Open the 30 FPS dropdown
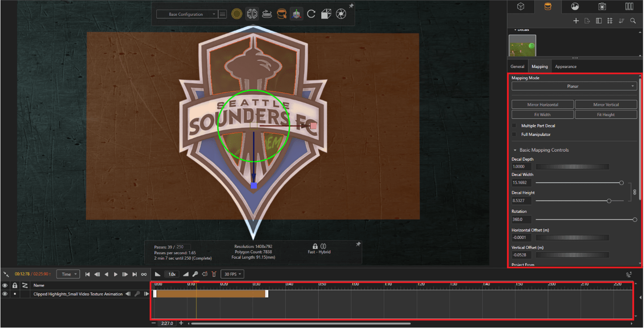 [x=232, y=274]
